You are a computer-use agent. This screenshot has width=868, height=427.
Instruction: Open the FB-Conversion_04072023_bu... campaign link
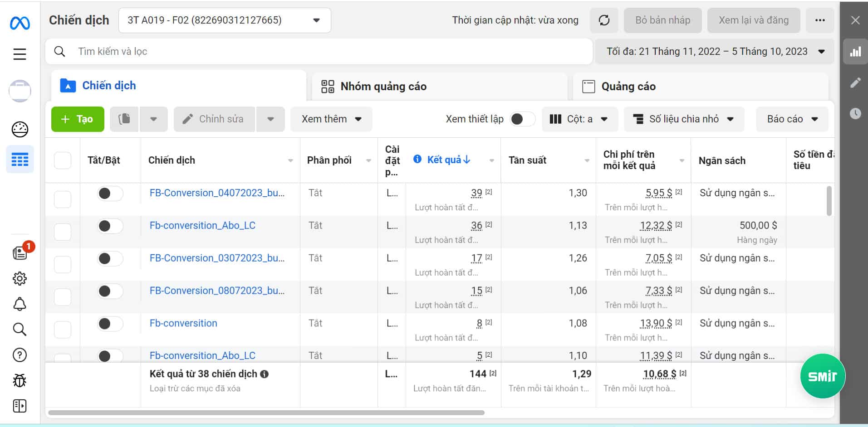pos(217,193)
